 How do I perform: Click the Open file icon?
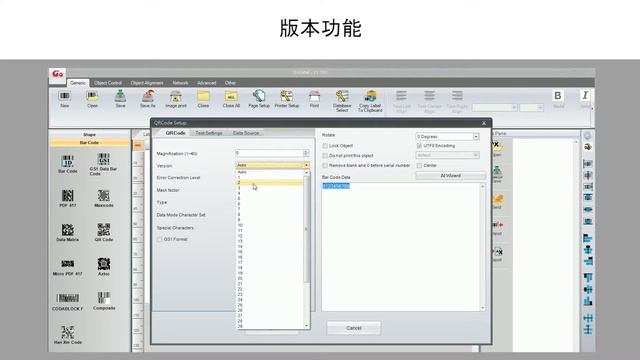92,99
